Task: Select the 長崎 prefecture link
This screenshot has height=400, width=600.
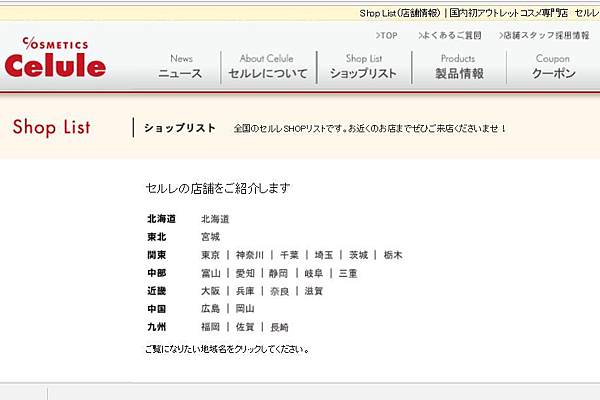Action: click(x=279, y=327)
